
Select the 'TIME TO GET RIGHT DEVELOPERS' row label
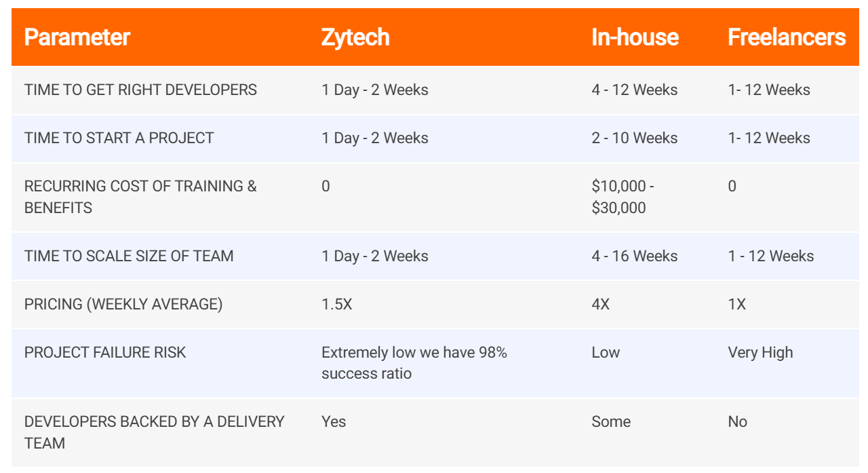pos(140,90)
